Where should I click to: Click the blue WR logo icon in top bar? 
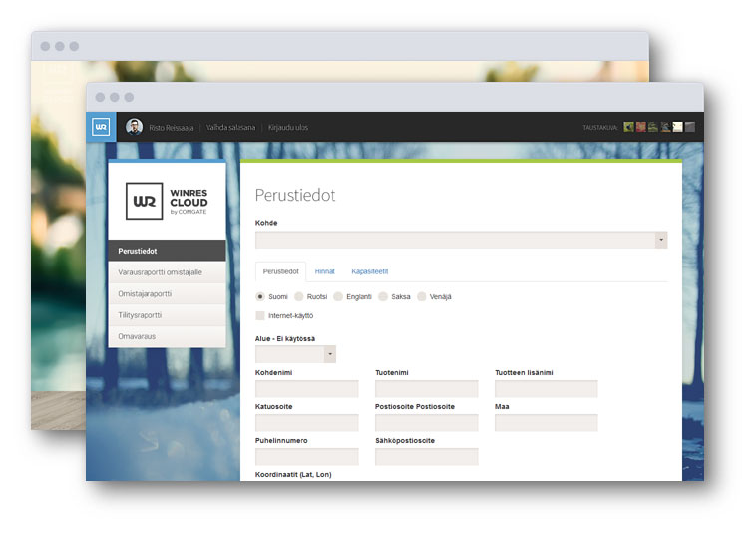click(101, 127)
